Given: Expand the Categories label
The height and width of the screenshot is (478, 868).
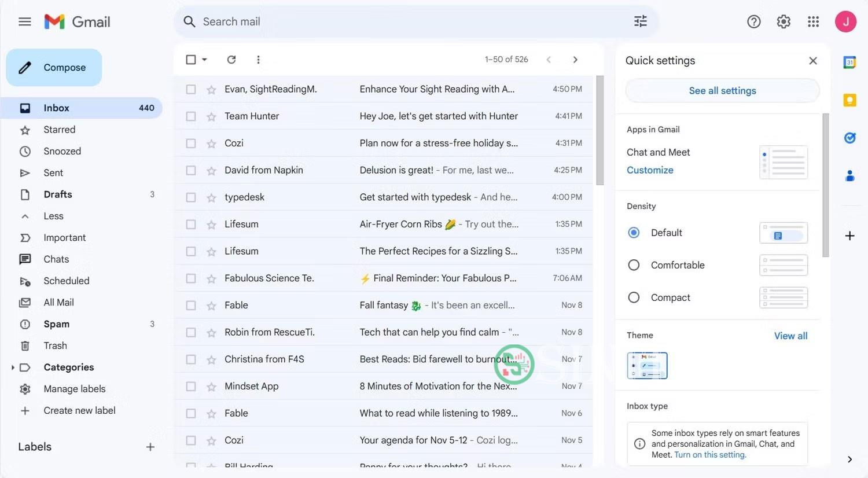Looking at the screenshot, I should tap(13, 367).
